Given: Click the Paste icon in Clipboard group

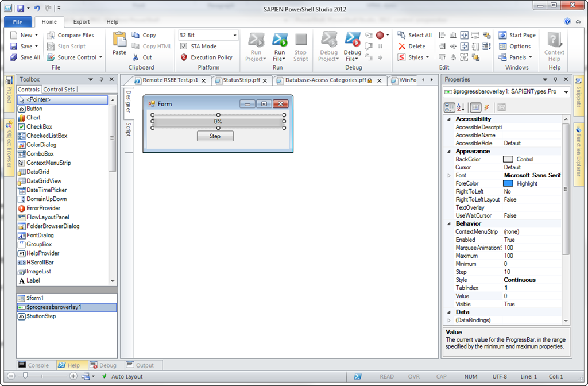Looking at the screenshot, I should pos(119,40).
